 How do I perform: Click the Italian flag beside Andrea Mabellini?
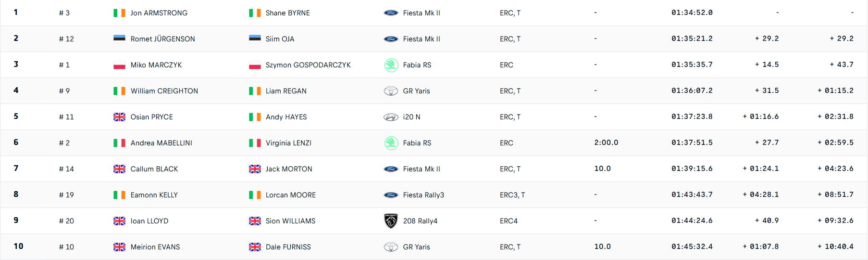coord(119,143)
